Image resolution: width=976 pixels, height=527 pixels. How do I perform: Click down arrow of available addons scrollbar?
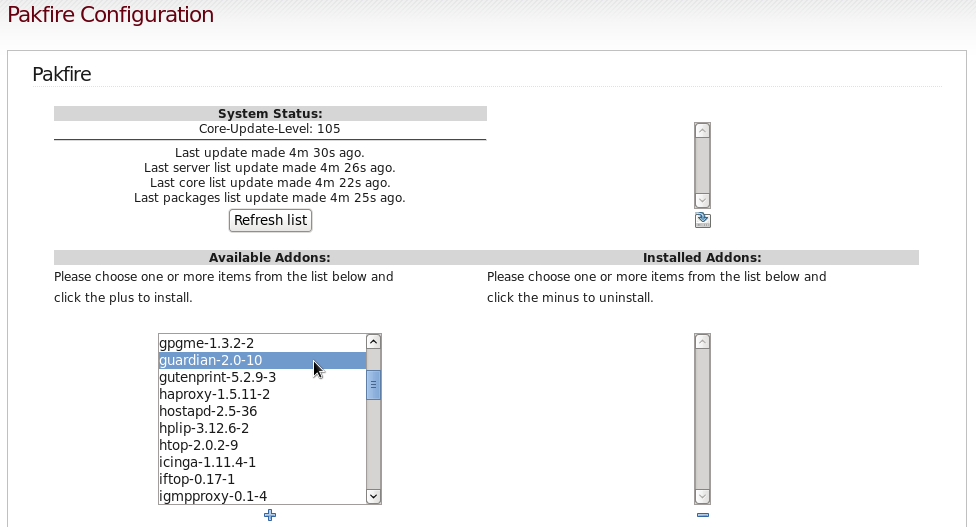(373, 496)
